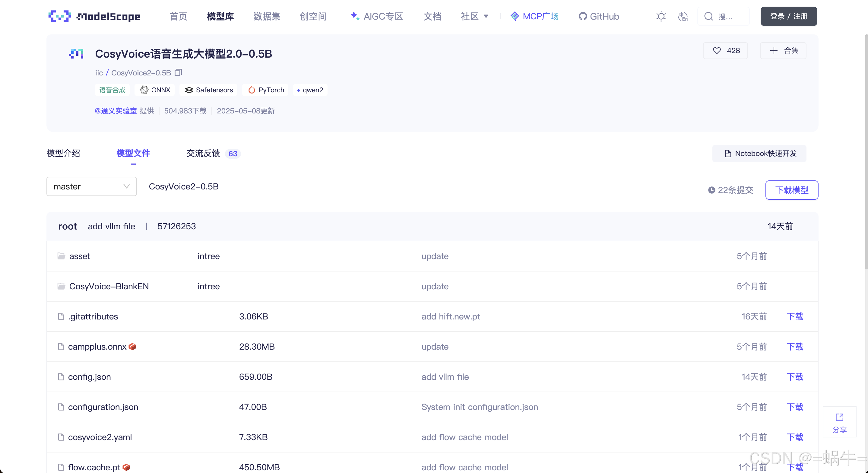Open the CosyVoice-BlankEN folder
This screenshot has width=868, height=473.
[109, 286]
